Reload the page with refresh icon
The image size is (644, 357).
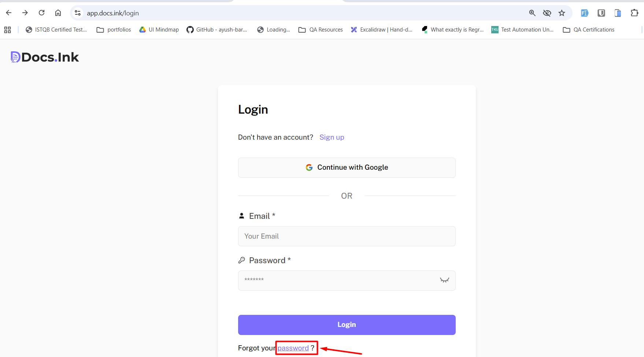pos(42,13)
